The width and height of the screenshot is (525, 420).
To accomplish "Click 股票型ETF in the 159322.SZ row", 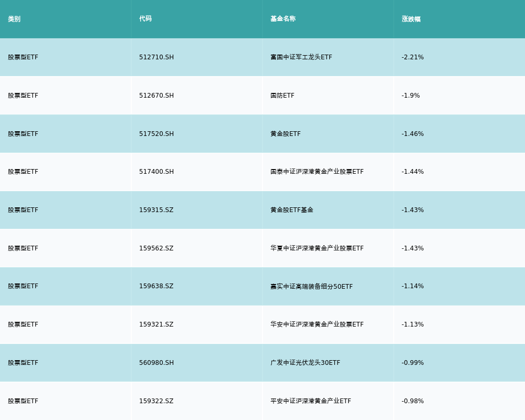I will pos(23,401).
